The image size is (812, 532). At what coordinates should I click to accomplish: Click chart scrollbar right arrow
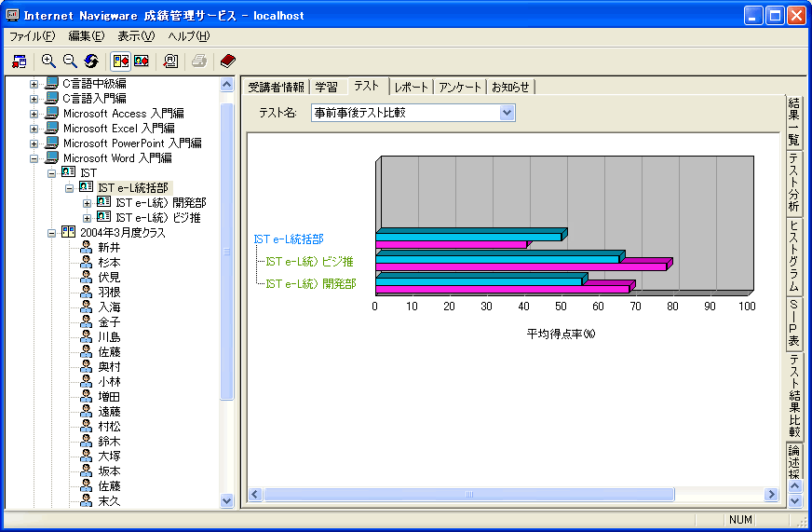pos(771,494)
